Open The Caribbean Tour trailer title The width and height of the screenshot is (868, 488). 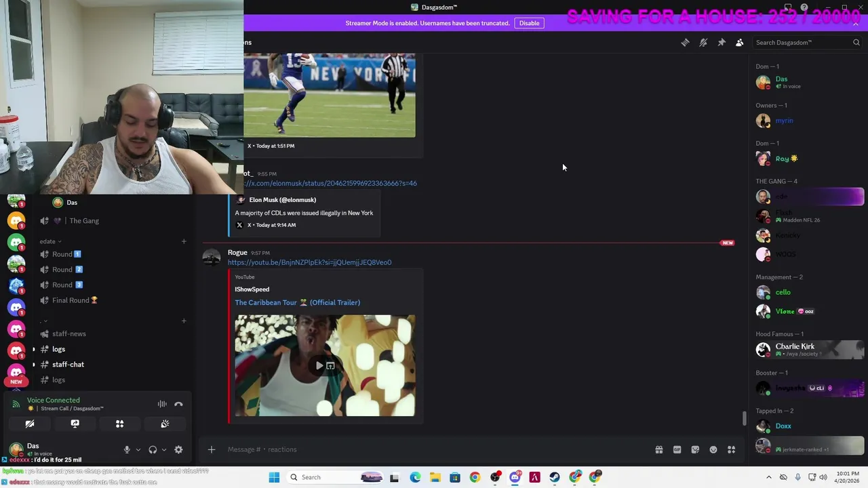297,302
